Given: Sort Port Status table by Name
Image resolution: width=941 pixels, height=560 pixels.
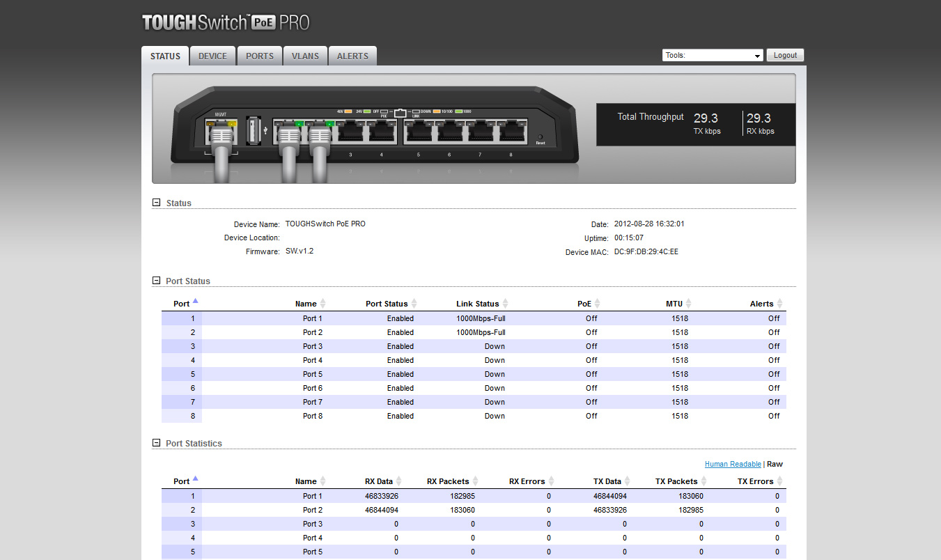Looking at the screenshot, I should pos(310,304).
